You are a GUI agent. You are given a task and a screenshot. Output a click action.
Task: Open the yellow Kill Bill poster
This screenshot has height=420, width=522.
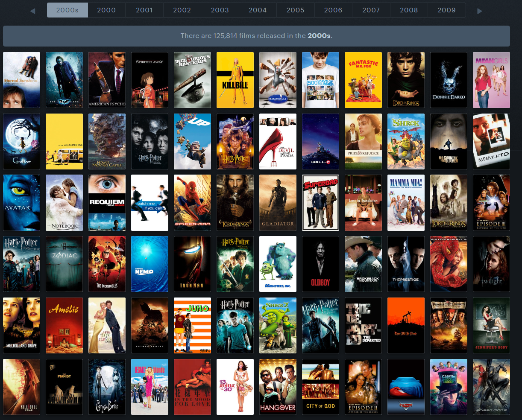tap(235, 80)
